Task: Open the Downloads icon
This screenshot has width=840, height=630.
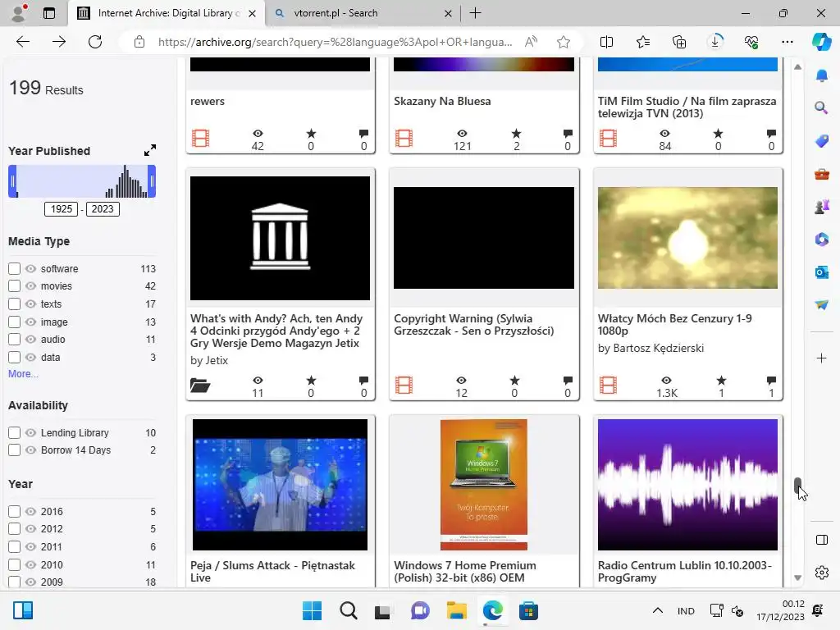Action: tap(715, 42)
